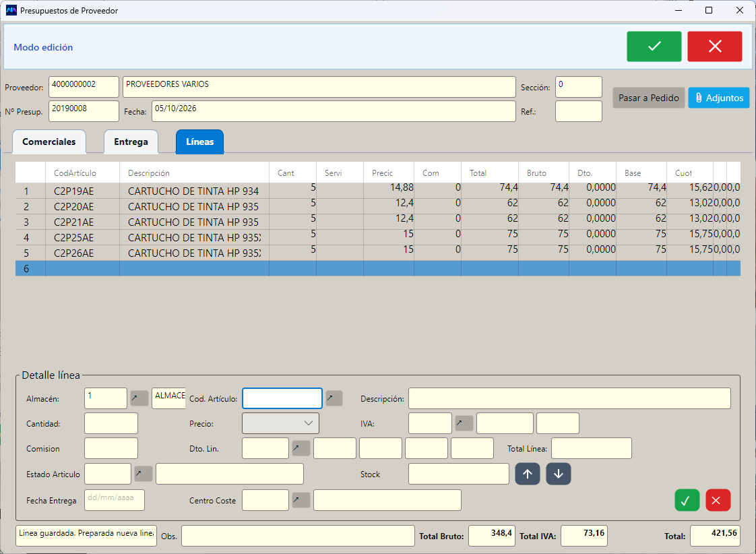Move the line up with the up arrow
Screen dimensions: 756x554
pyautogui.click(x=528, y=474)
